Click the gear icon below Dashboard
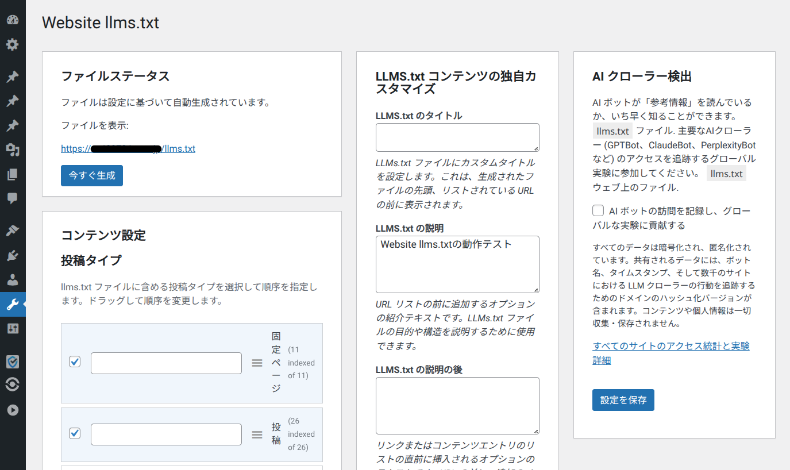Viewport: 790px width, 470px height. (x=13, y=44)
